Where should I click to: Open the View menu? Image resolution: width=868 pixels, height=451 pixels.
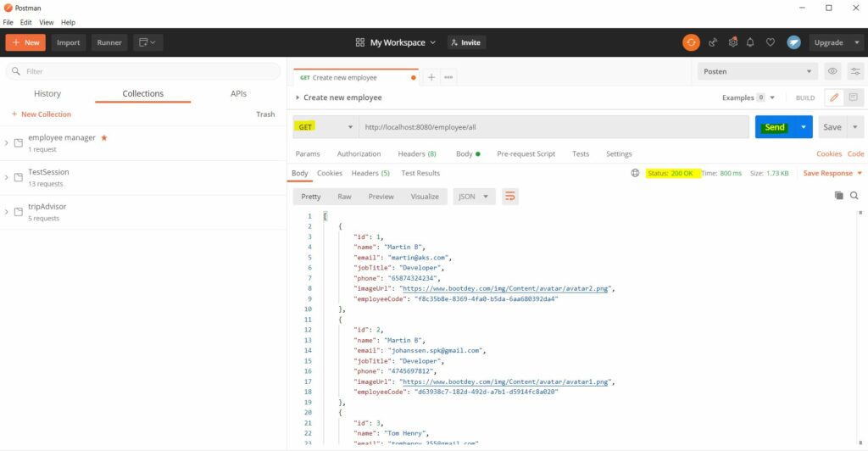click(46, 22)
